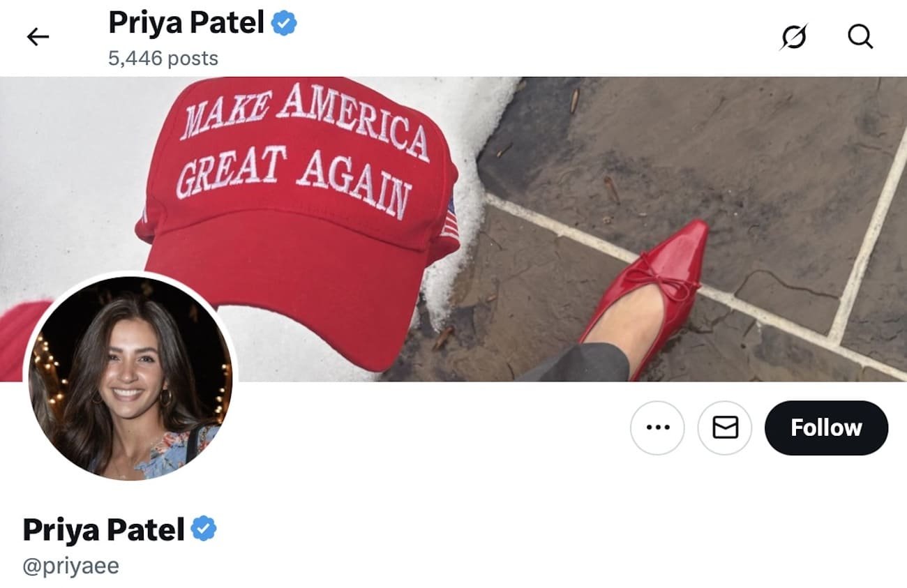Select the @priyaee handle text
This screenshot has height=588, width=907.
click(x=71, y=565)
